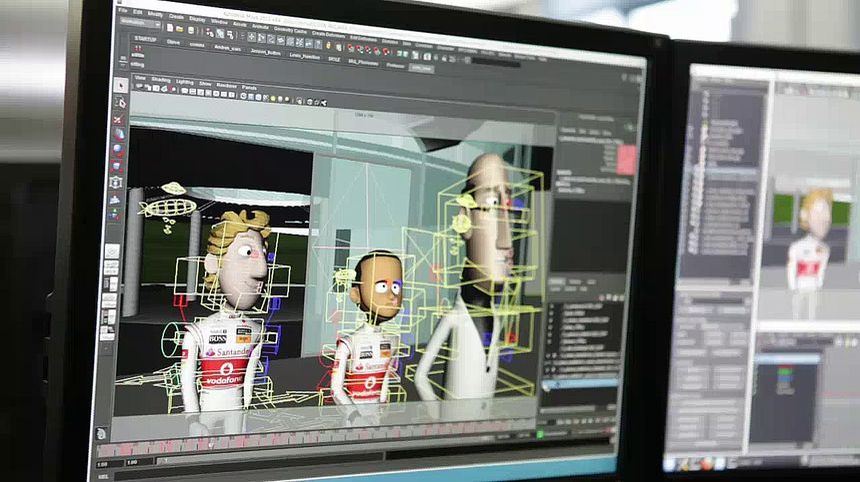
Task: Toggle the yellow lock selection icon
Action: tap(329, 46)
